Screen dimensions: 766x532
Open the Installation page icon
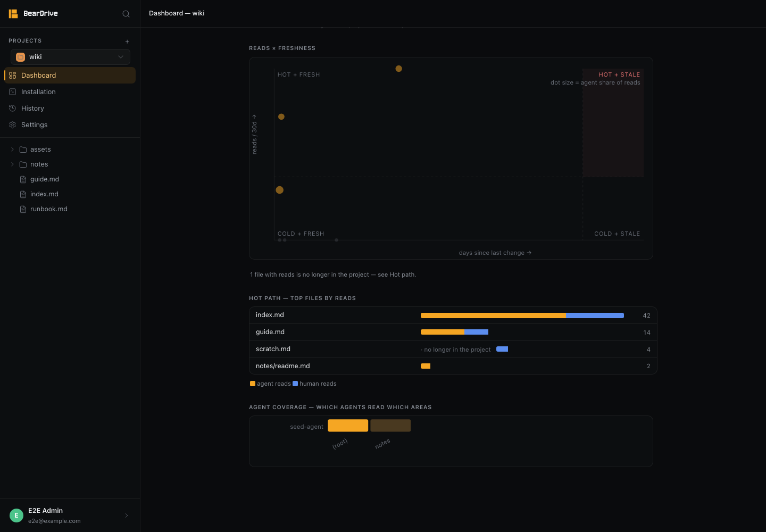13,92
